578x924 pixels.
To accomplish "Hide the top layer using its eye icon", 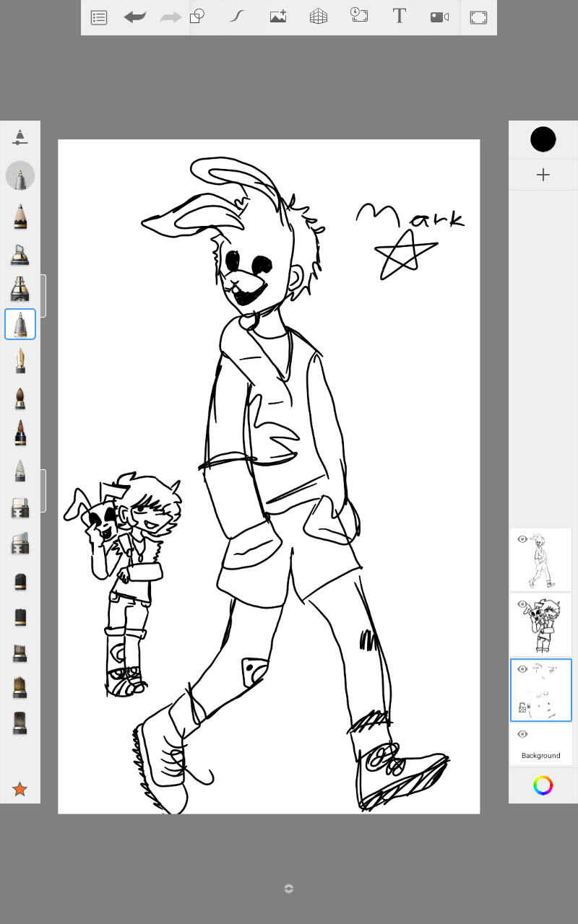I will coord(522,539).
